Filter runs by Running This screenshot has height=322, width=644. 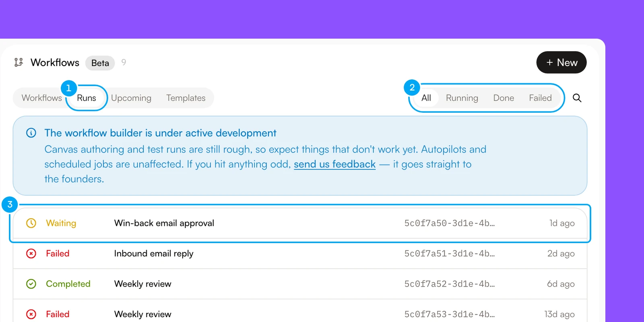tap(462, 98)
